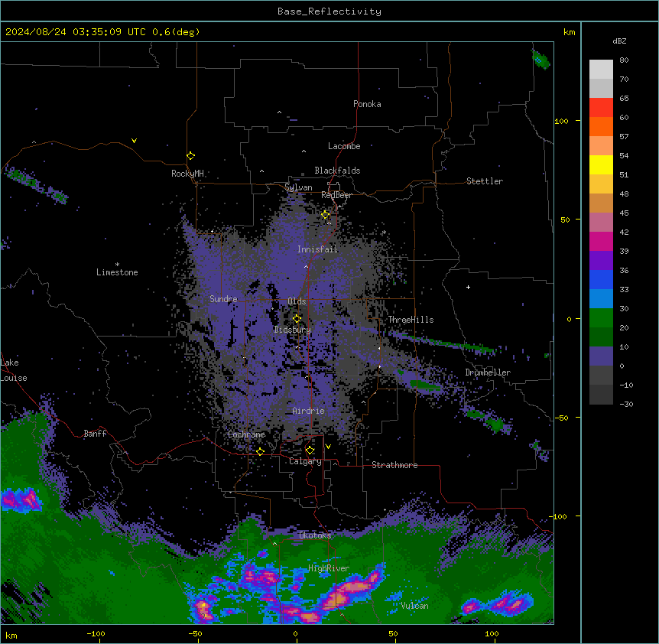The width and height of the screenshot is (659, 644).
Task: Click the yellow diamond marker below RedDeer
Action: point(326,215)
